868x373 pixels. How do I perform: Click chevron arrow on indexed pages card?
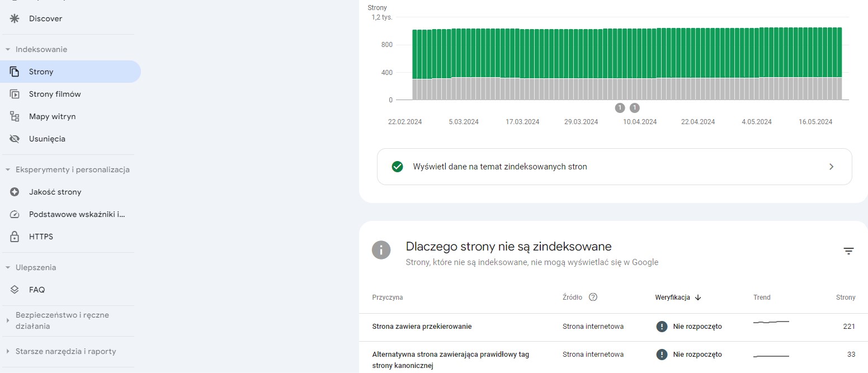click(831, 167)
